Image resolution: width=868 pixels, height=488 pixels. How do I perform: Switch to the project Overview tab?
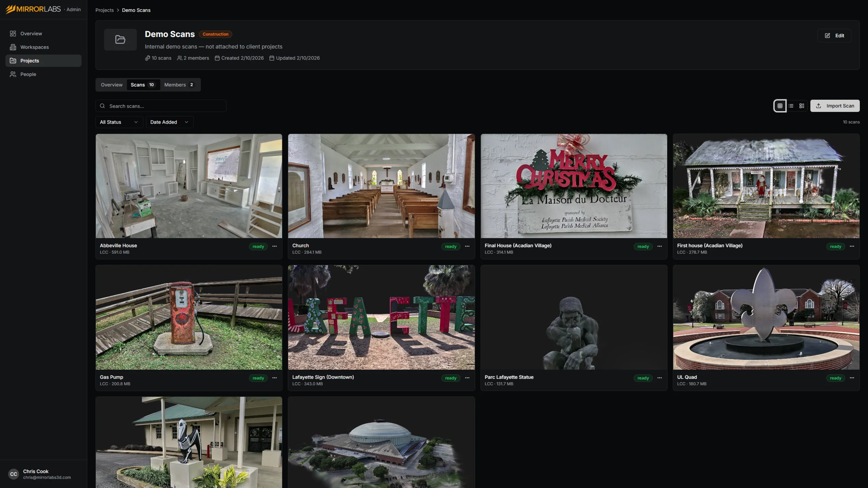(x=111, y=85)
